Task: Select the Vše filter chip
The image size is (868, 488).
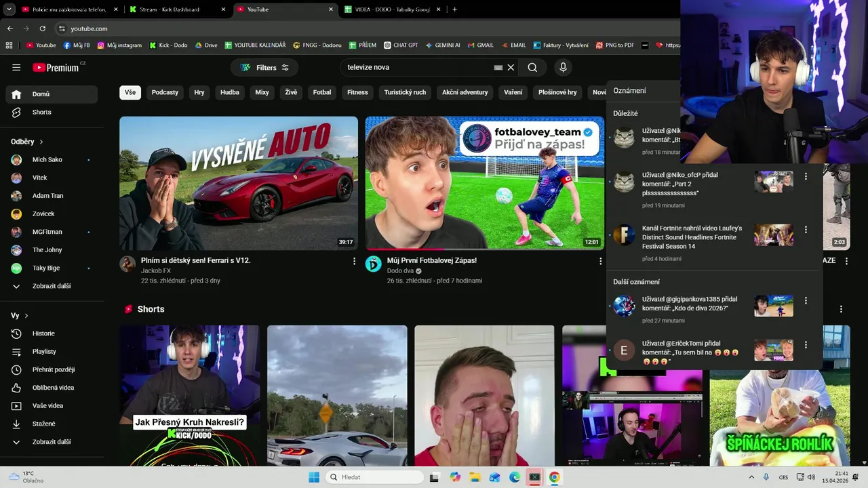Action: 130,92
